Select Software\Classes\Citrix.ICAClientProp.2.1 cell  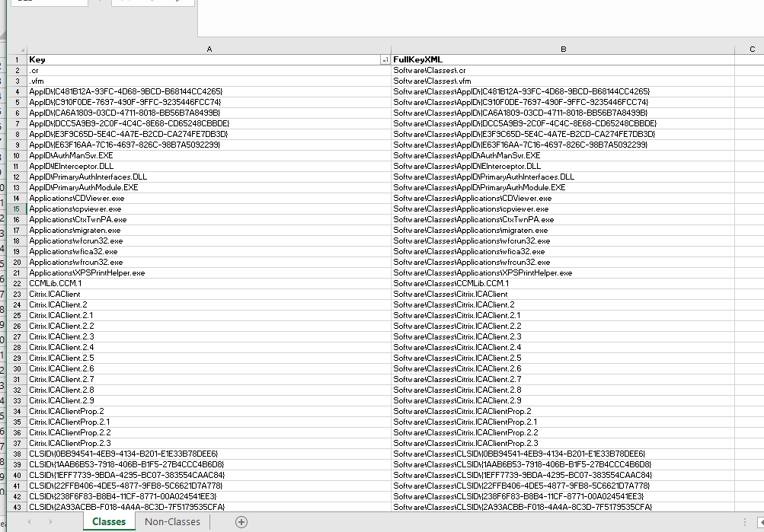point(563,422)
